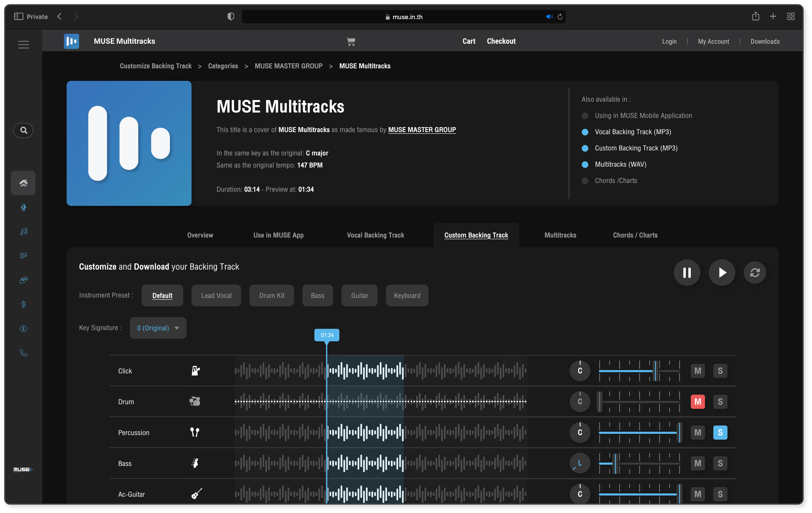The height and width of the screenshot is (513, 812).
Task: Select the drum kit icon on the Drum track
Action: pyautogui.click(x=195, y=401)
